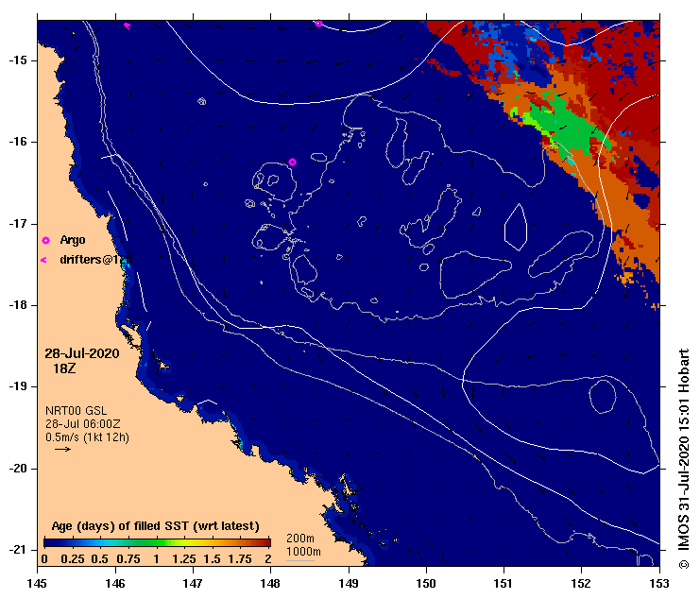This screenshot has height=599, width=700.
Task: Click the longitude label '153'
Action: pos(659,583)
